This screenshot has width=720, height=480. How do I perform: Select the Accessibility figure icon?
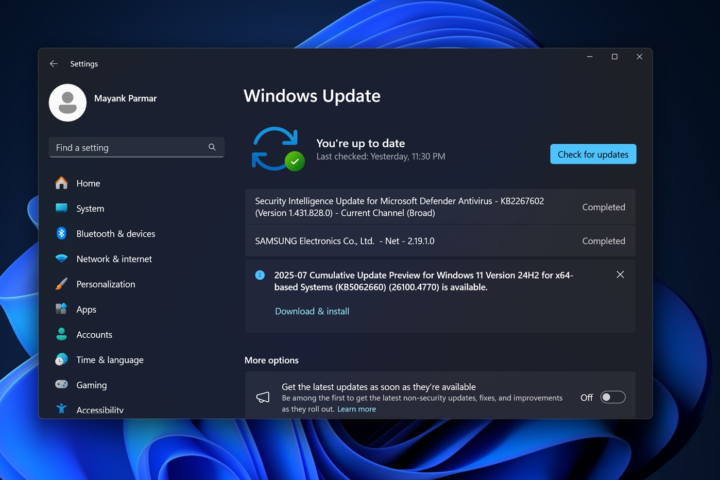click(62, 408)
